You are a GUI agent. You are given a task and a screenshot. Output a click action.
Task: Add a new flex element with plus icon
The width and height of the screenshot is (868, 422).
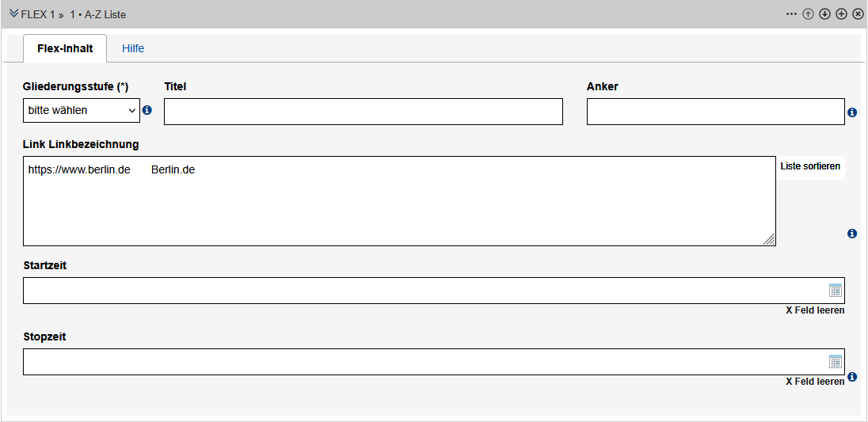coord(841,14)
